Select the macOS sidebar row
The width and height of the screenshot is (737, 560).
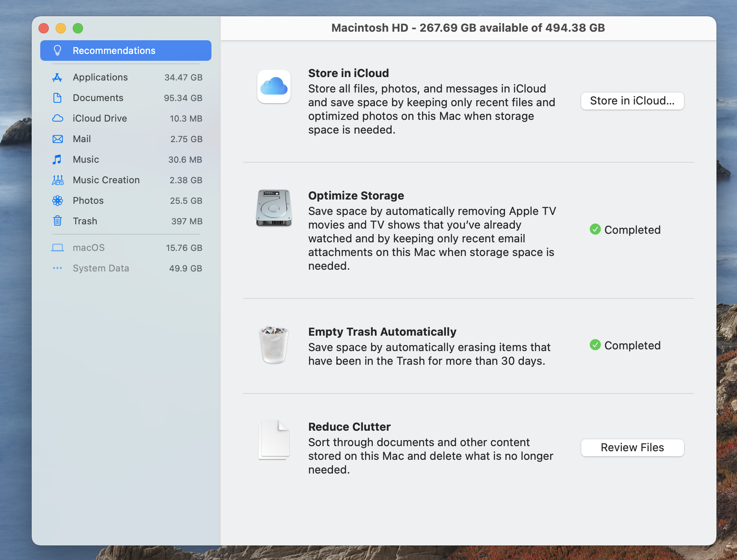click(126, 248)
